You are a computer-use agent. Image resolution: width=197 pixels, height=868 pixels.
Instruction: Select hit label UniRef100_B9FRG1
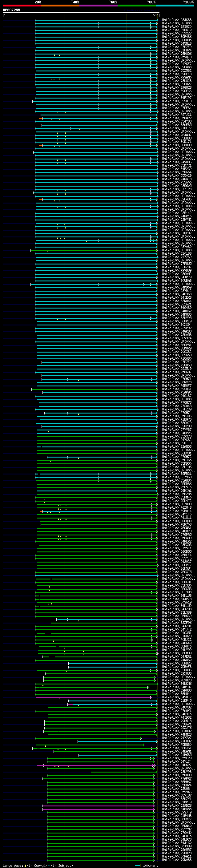177,474
